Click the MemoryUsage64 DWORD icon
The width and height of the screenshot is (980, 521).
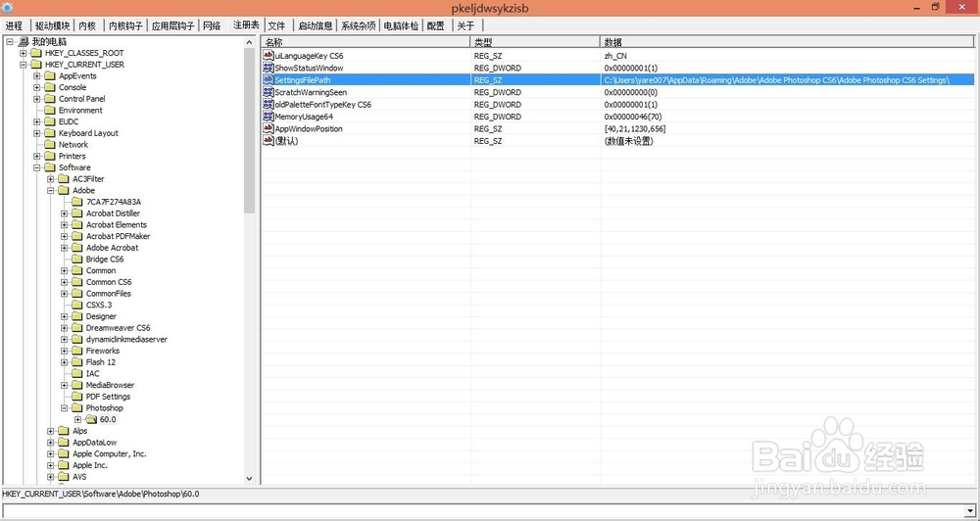[x=269, y=117]
